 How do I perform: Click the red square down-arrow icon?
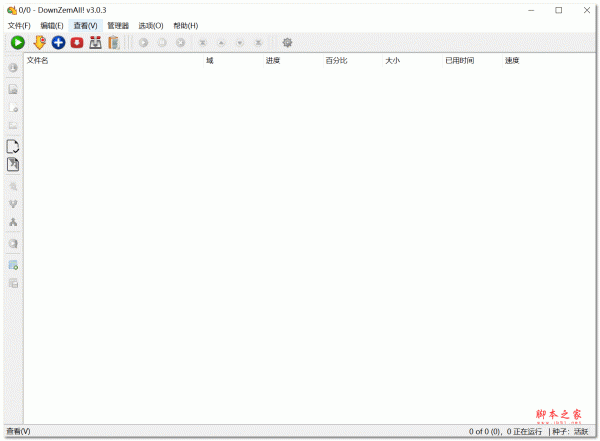77,42
